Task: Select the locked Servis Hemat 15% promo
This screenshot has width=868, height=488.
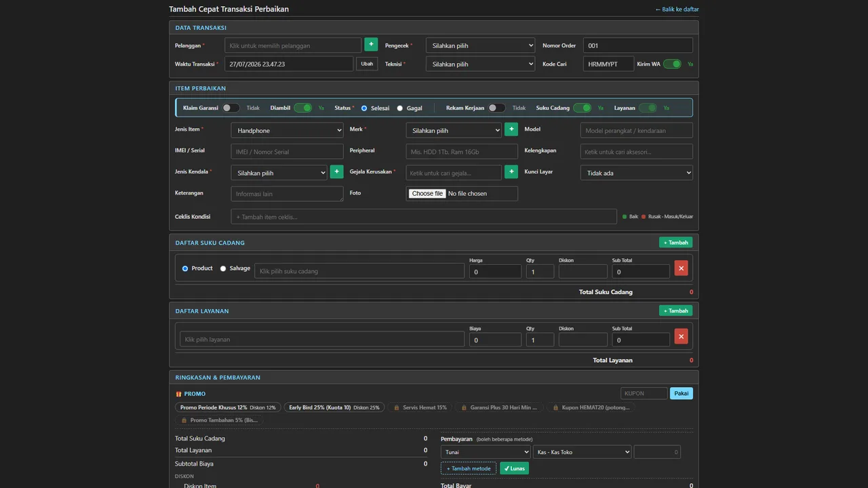Action: (x=420, y=407)
